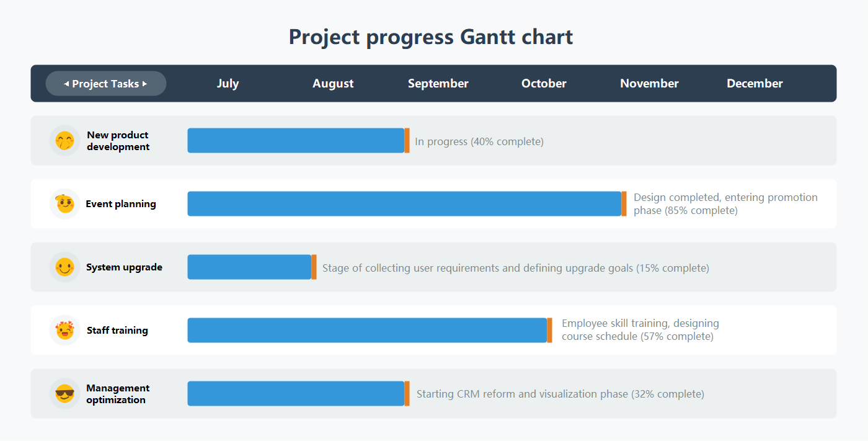868x441 pixels.
Task: Click the New product development progress bar
Action: click(296, 141)
